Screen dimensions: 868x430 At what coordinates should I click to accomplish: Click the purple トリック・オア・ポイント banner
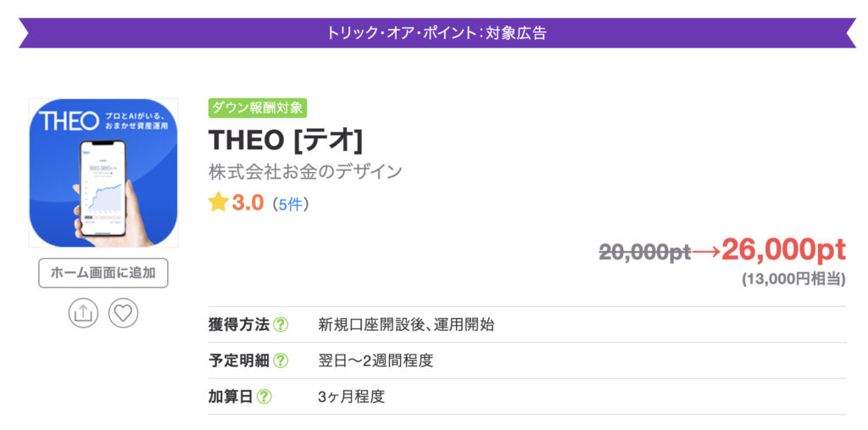click(x=436, y=33)
